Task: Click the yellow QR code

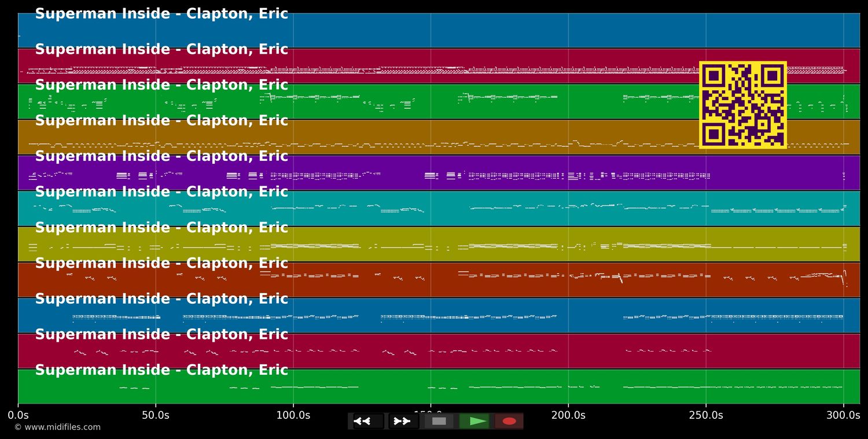Action: point(743,105)
